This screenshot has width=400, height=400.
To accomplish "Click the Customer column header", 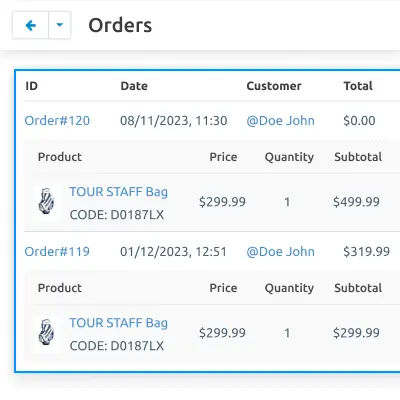I will coord(274,86).
